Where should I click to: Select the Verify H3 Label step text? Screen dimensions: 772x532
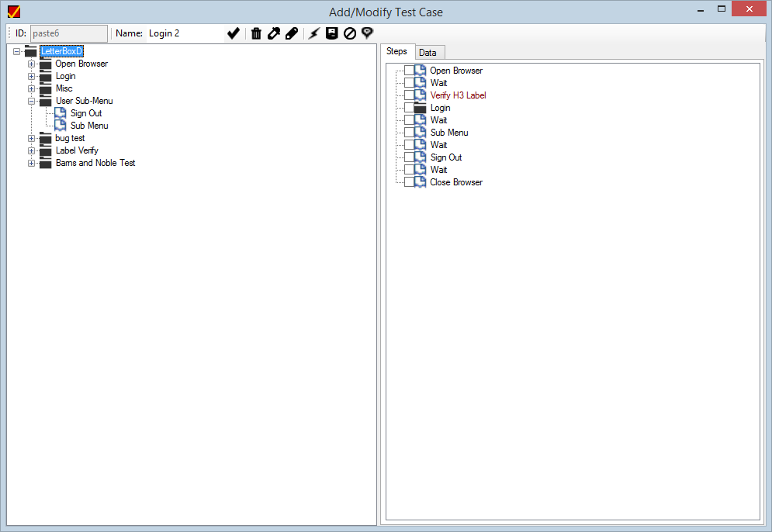[459, 95]
